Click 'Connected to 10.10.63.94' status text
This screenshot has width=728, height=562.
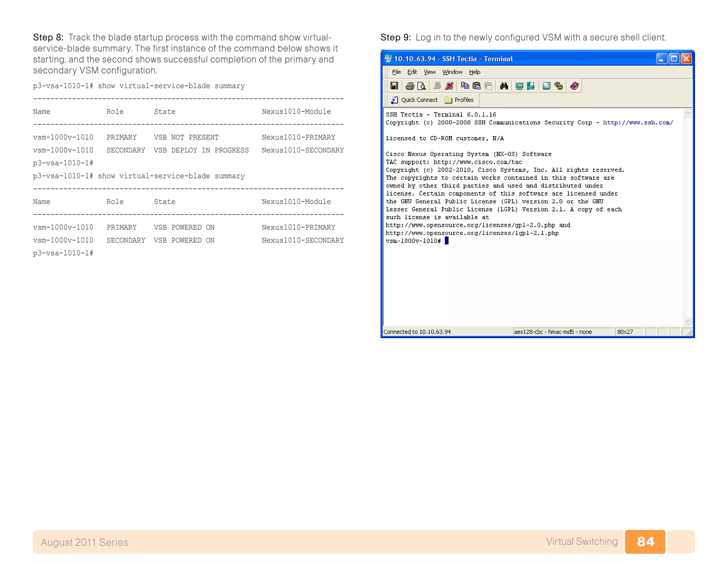coord(417,332)
